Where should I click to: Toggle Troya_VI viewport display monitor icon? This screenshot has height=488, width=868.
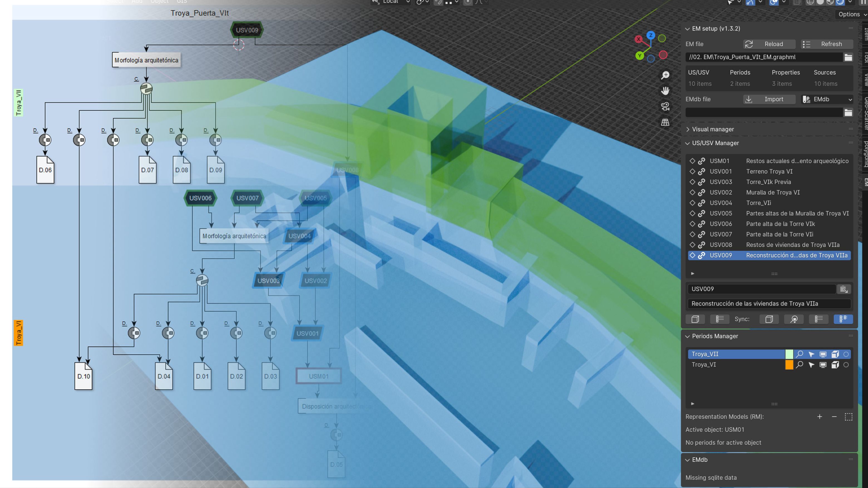823,365
